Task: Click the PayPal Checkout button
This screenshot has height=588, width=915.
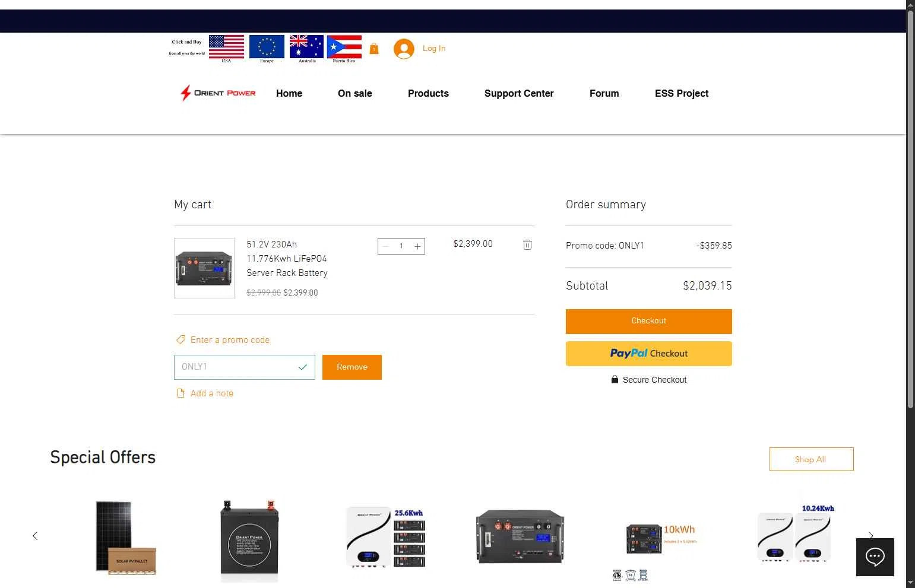Action: [x=649, y=354]
